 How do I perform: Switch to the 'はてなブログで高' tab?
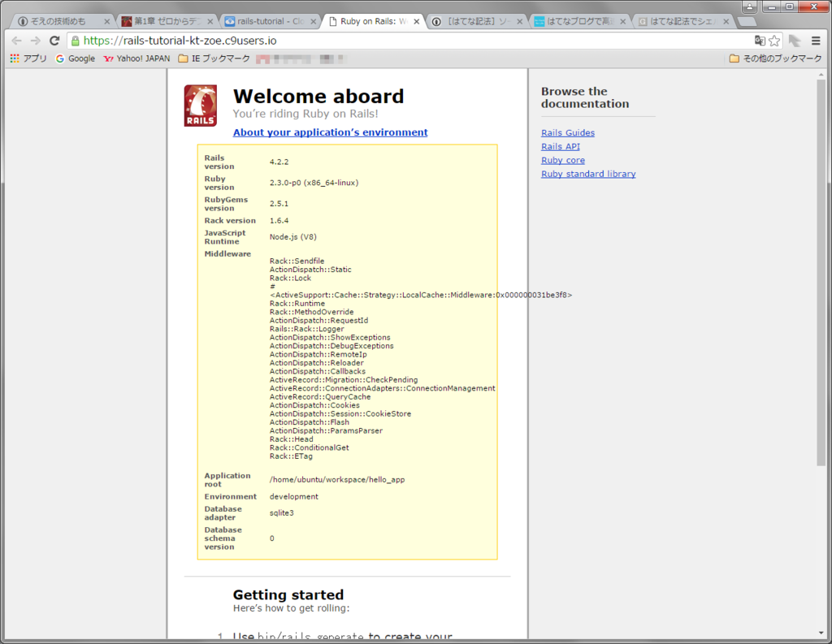pyautogui.click(x=578, y=22)
